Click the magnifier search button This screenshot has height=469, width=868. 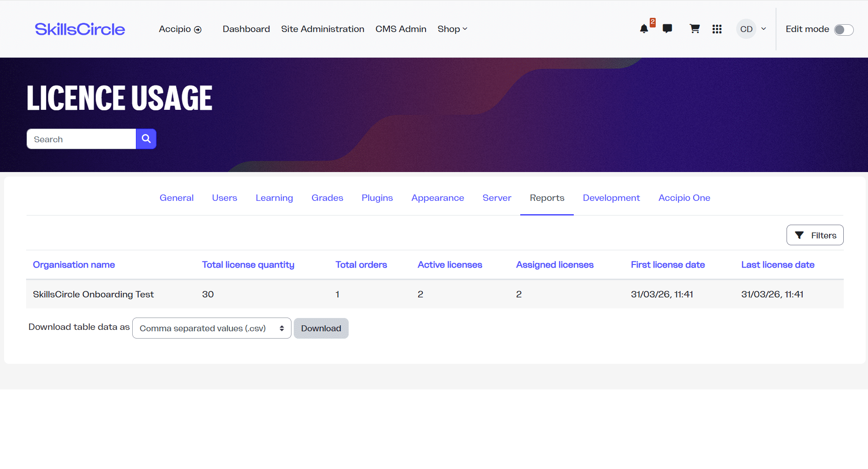[x=146, y=139]
